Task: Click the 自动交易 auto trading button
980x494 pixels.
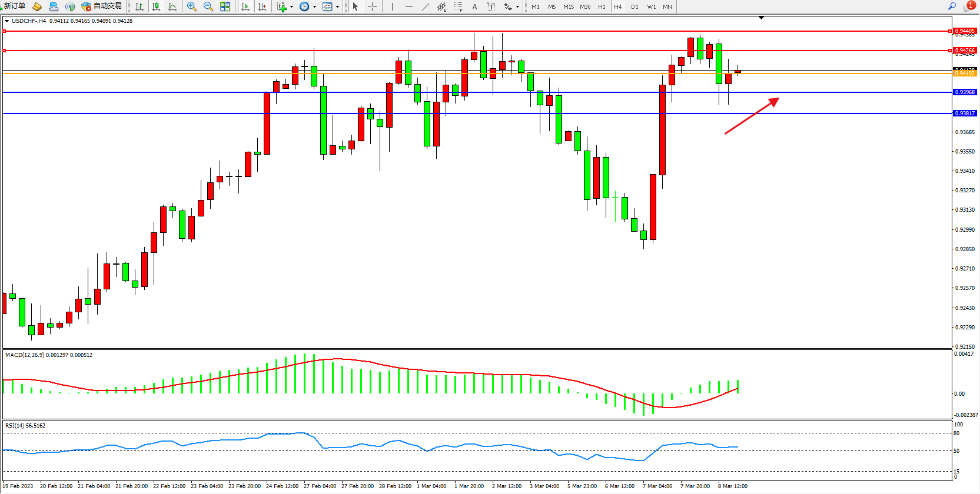Action: tap(102, 6)
